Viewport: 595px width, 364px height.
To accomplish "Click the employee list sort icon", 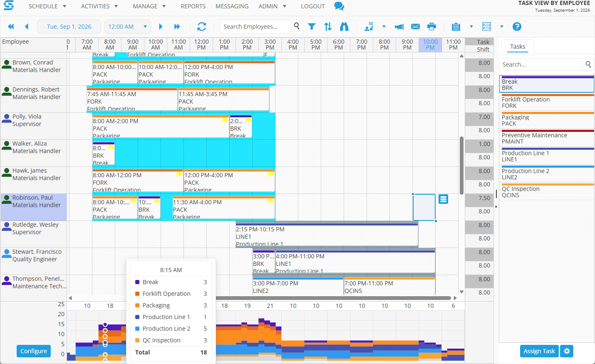I will point(369,27).
